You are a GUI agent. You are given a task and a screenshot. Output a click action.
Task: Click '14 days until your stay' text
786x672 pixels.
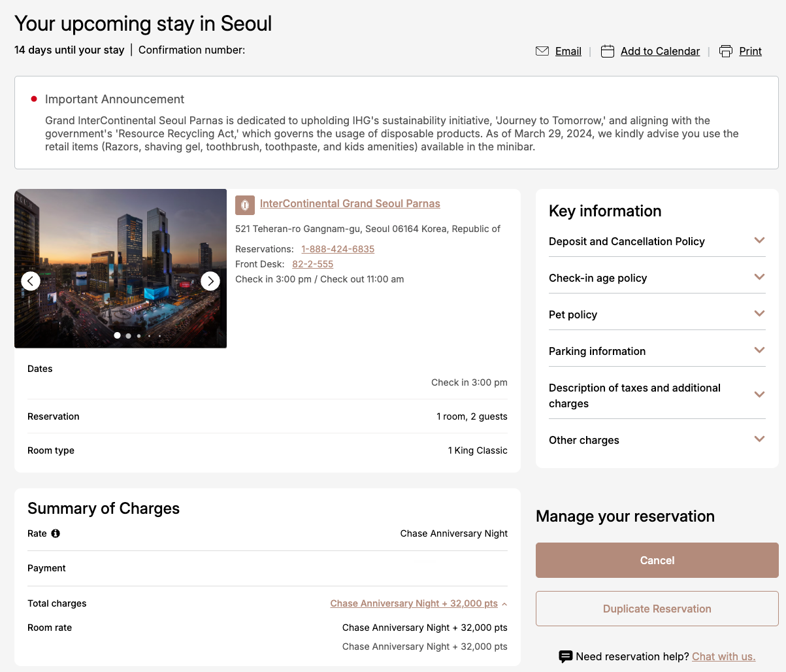tap(69, 50)
